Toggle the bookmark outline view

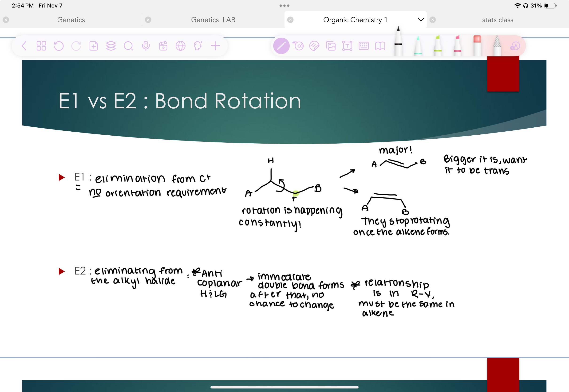tap(380, 45)
